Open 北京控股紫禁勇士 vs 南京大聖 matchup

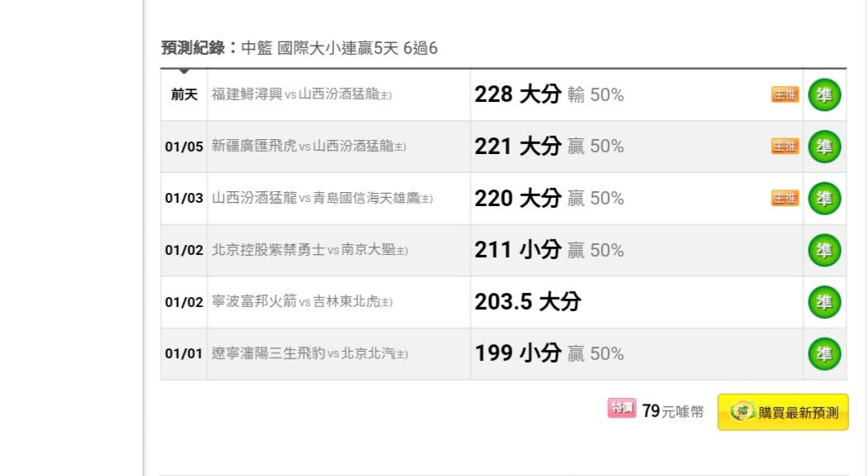tap(310, 250)
